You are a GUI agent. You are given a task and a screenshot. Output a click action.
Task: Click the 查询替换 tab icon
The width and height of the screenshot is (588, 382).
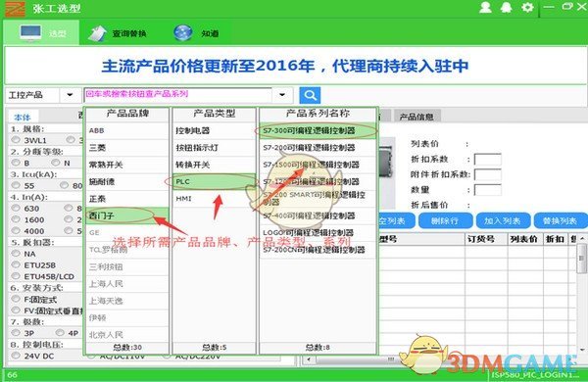(x=97, y=33)
